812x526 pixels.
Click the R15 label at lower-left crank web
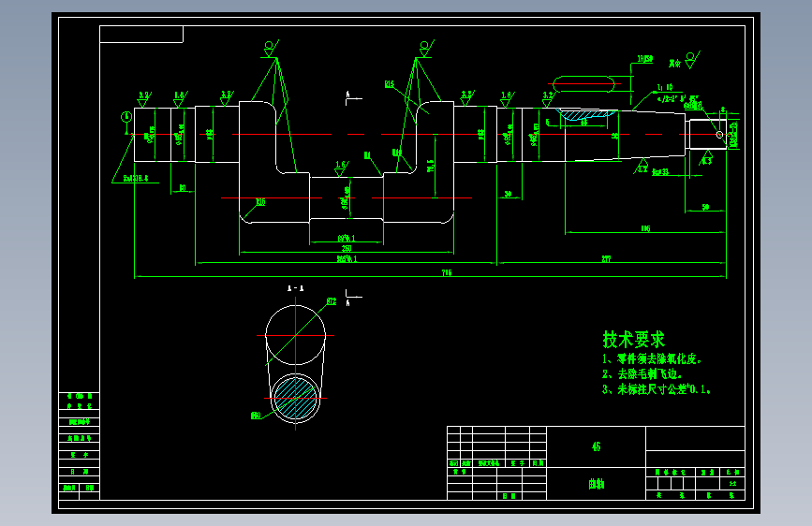pyautogui.click(x=260, y=202)
